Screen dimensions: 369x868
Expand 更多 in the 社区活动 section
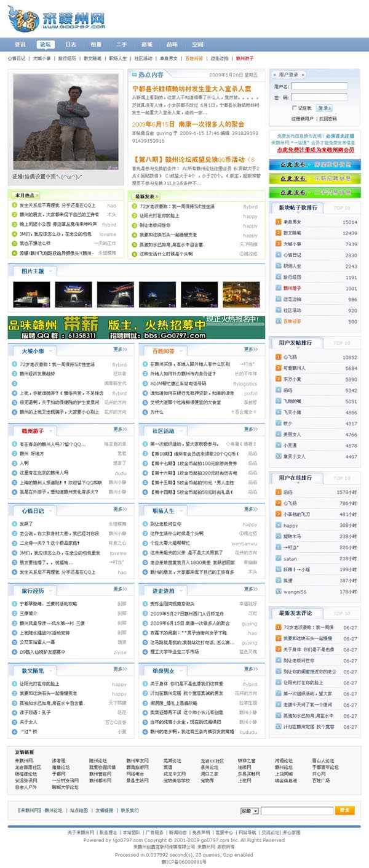[250, 429]
